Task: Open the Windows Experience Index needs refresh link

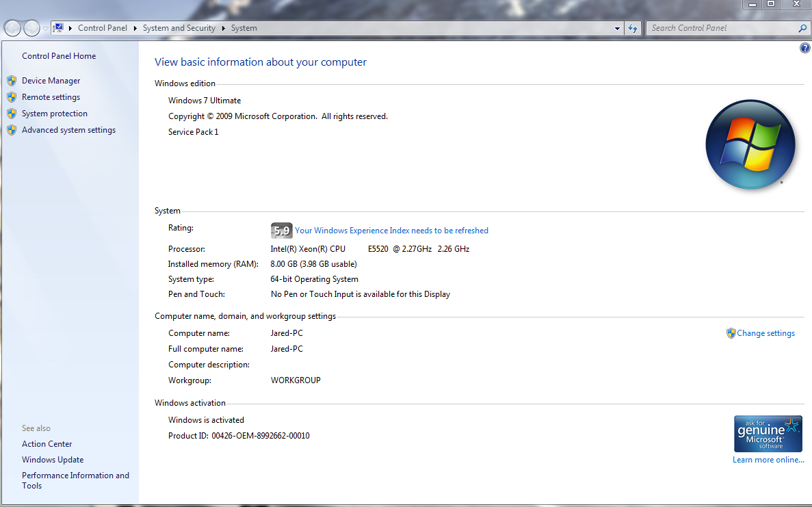Action: coord(391,231)
